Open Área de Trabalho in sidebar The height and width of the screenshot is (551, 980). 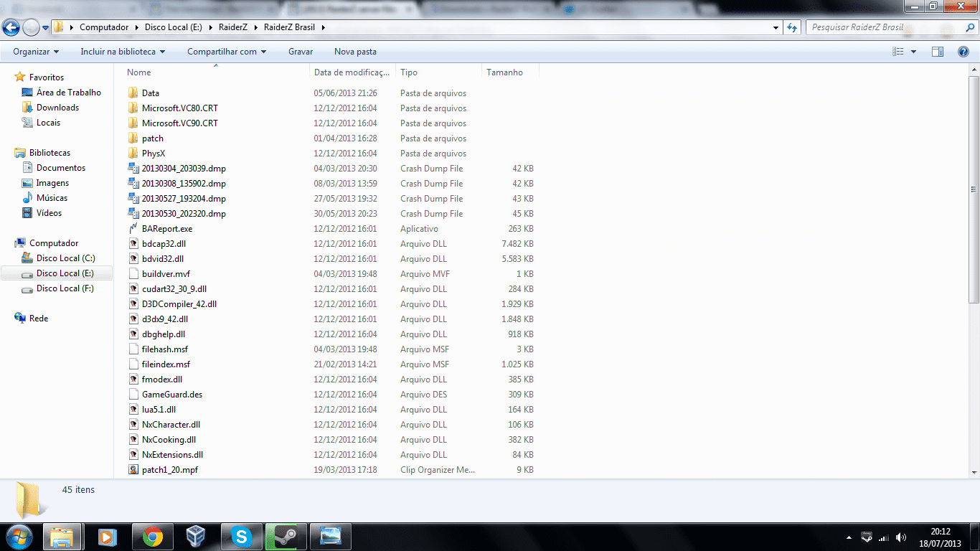pyautogui.click(x=69, y=93)
